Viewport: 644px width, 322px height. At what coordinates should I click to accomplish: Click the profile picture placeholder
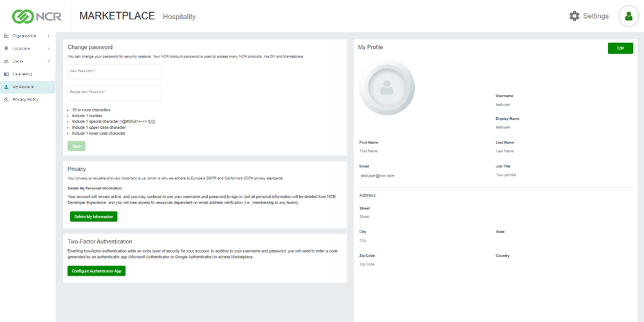[x=387, y=87]
